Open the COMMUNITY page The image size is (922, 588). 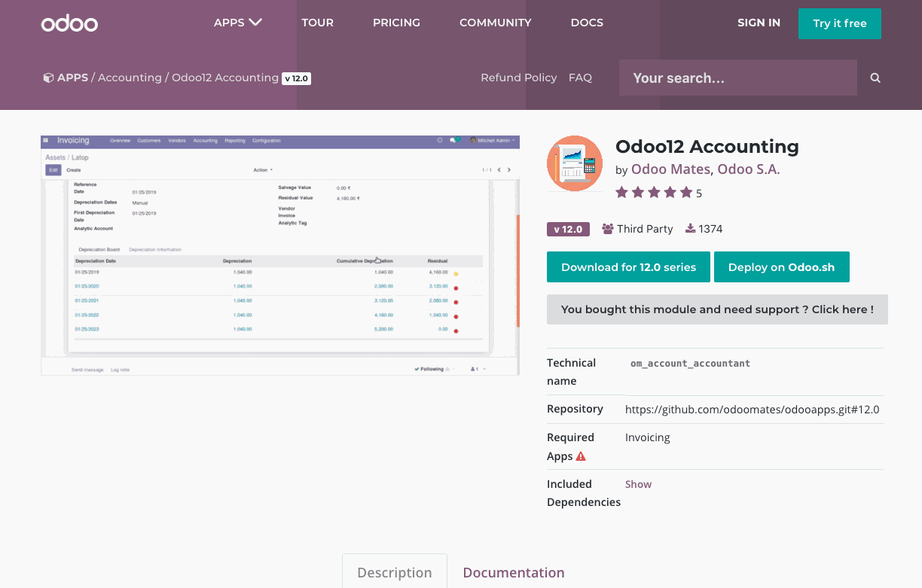[x=495, y=23]
